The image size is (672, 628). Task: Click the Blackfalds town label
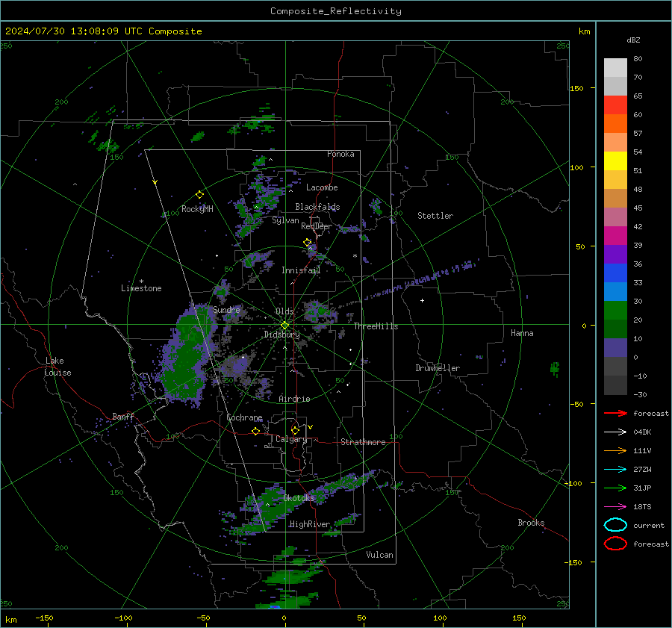point(317,207)
